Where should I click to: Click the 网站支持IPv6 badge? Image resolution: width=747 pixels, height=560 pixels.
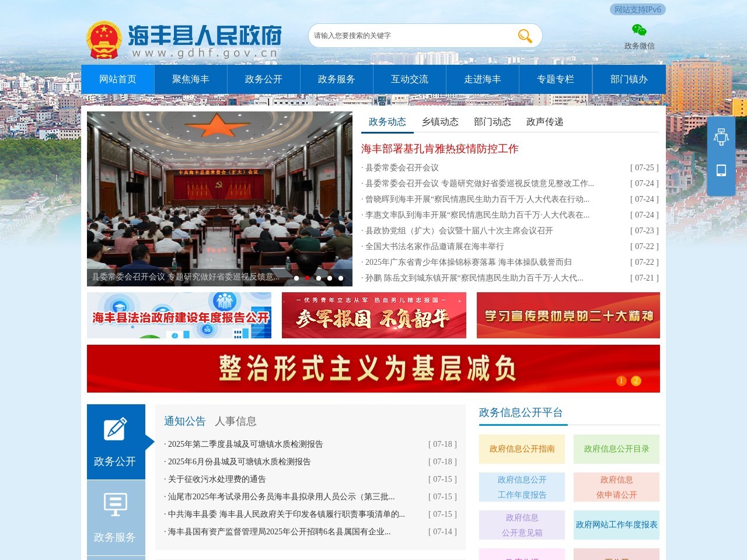636,9
